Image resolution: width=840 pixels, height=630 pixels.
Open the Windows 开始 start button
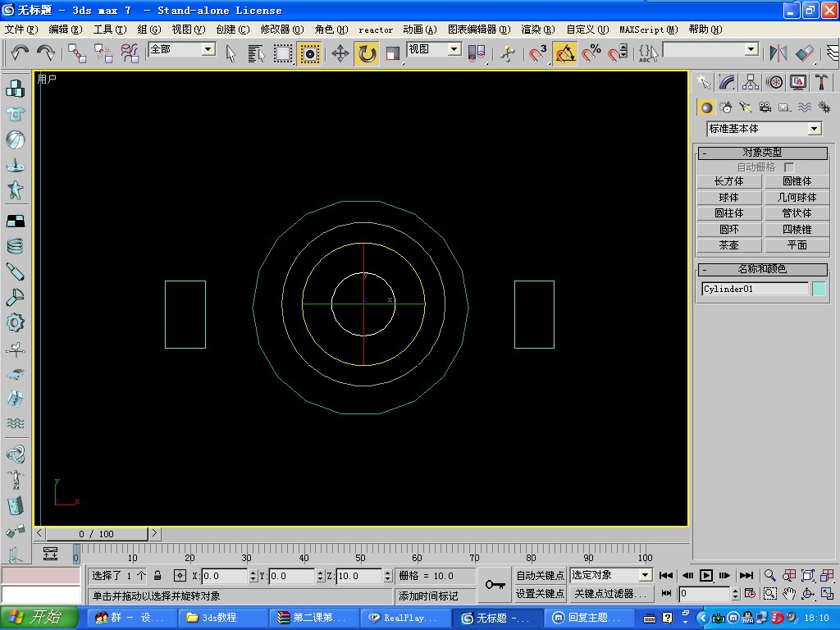[x=39, y=617]
